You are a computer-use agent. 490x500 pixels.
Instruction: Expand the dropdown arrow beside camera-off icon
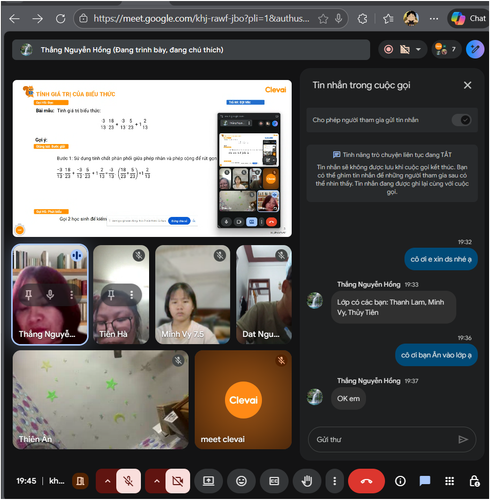pyautogui.click(x=418, y=50)
